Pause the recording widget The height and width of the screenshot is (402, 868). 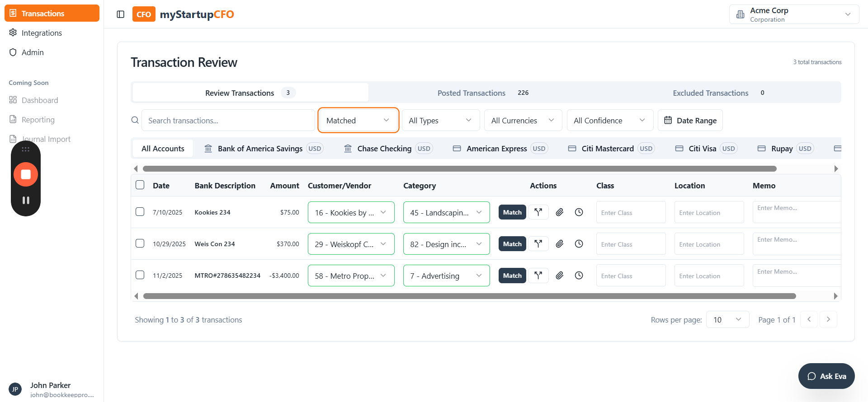pos(26,200)
